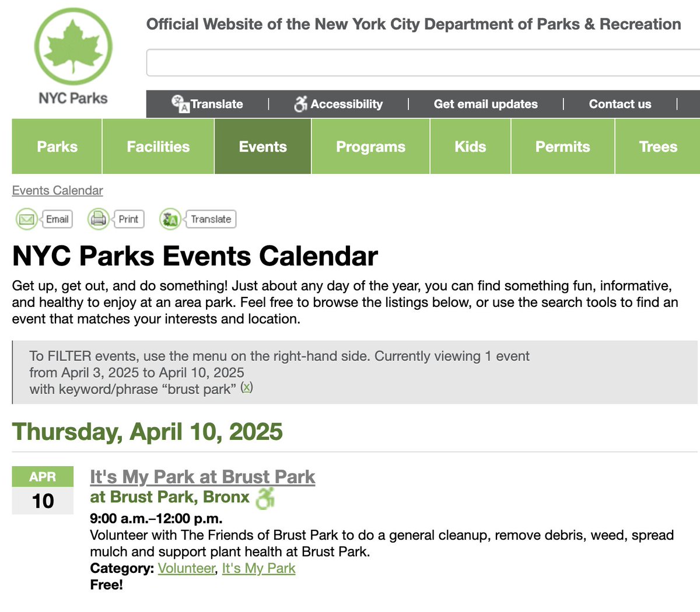Click the NYC Parks text under the logo

pyautogui.click(x=73, y=98)
